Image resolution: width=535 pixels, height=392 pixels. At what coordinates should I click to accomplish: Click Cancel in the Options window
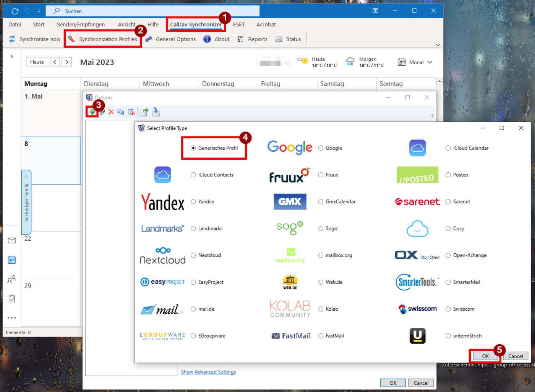point(421,383)
